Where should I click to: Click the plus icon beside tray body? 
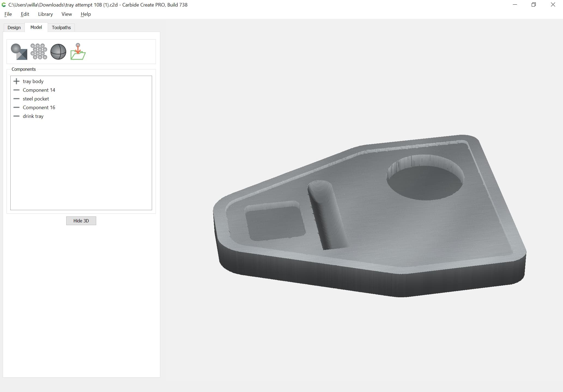click(17, 81)
